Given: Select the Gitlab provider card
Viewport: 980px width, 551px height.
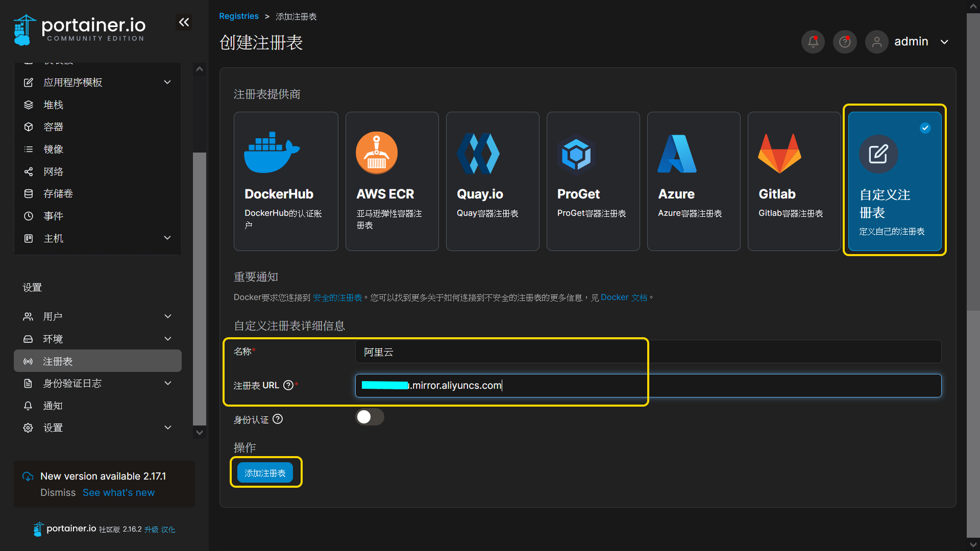Looking at the screenshot, I should click(794, 181).
